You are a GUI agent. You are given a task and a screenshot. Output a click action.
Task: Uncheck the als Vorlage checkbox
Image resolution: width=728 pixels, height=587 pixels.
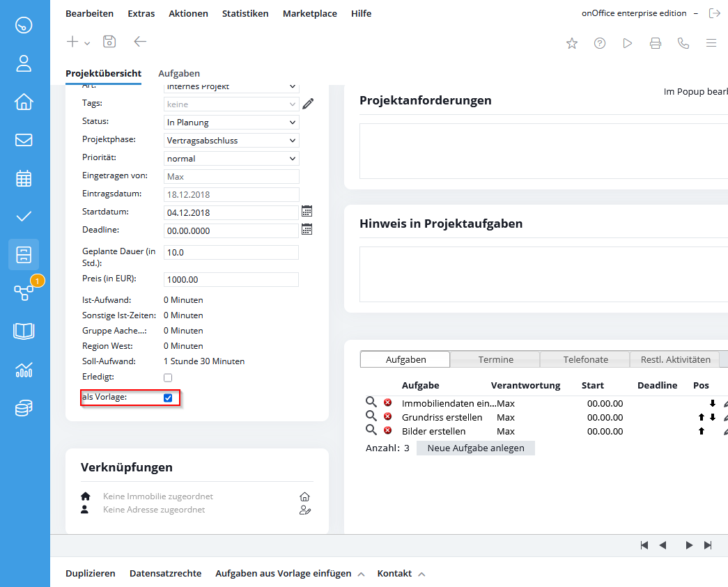point(168,398)
